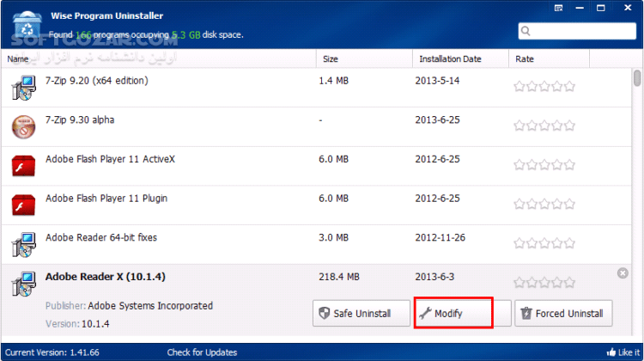The width and height of the screenshot is (644, 361).
Task: Click the 2012-11-26 installation date
Action: coord(440,237)
